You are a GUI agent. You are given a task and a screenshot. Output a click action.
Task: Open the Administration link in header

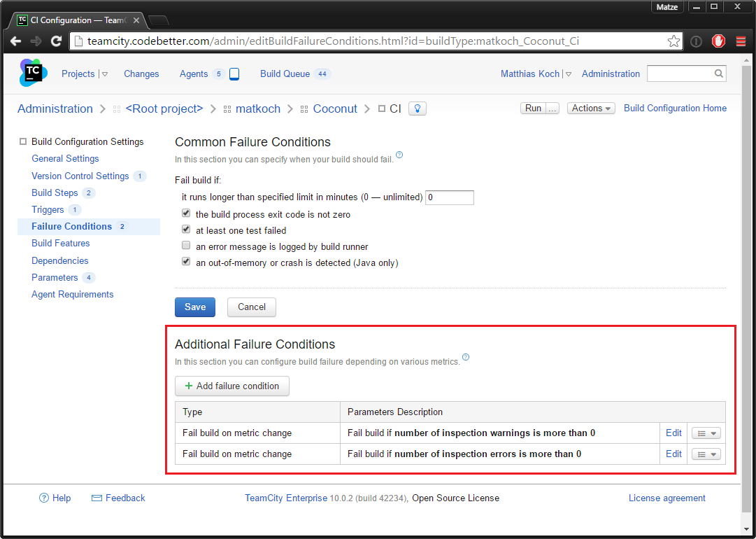pyautogui.click(x=611, y=73)
